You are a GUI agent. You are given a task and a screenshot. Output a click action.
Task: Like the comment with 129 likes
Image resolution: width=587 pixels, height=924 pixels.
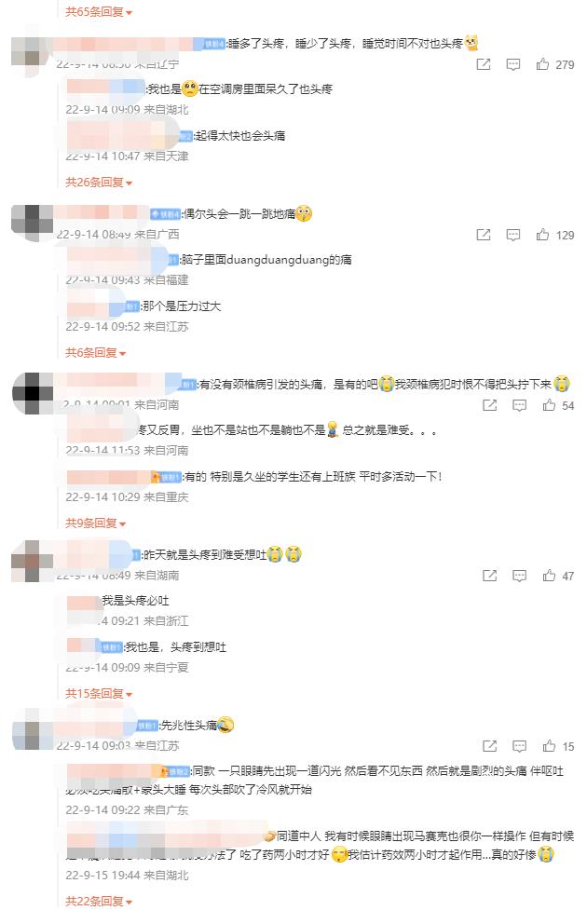[543, 235]
